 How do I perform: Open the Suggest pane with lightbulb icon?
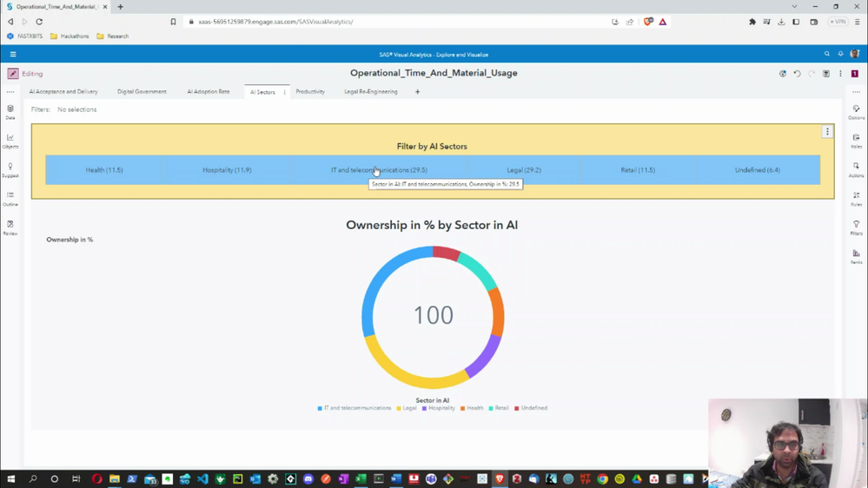coord(10,169)
